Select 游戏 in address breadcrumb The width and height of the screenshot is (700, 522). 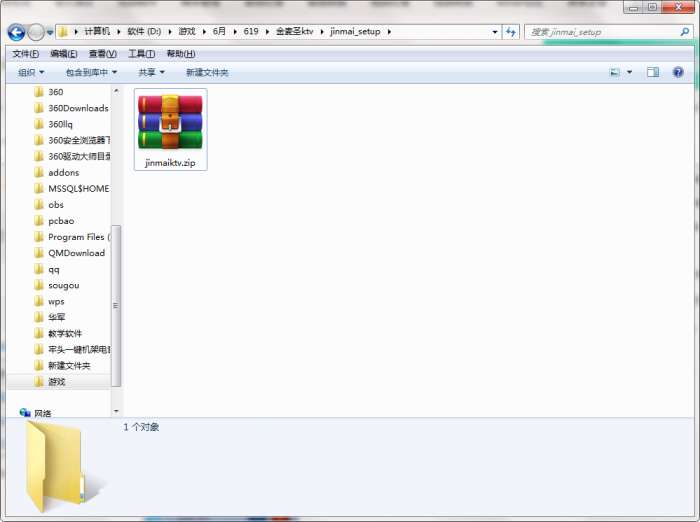click(187, 31)
